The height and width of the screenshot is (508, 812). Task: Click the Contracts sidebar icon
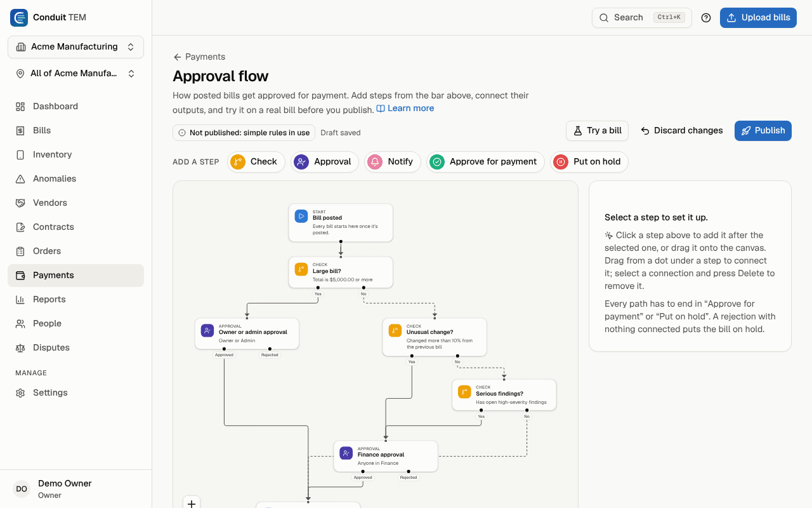coord(20,227)
